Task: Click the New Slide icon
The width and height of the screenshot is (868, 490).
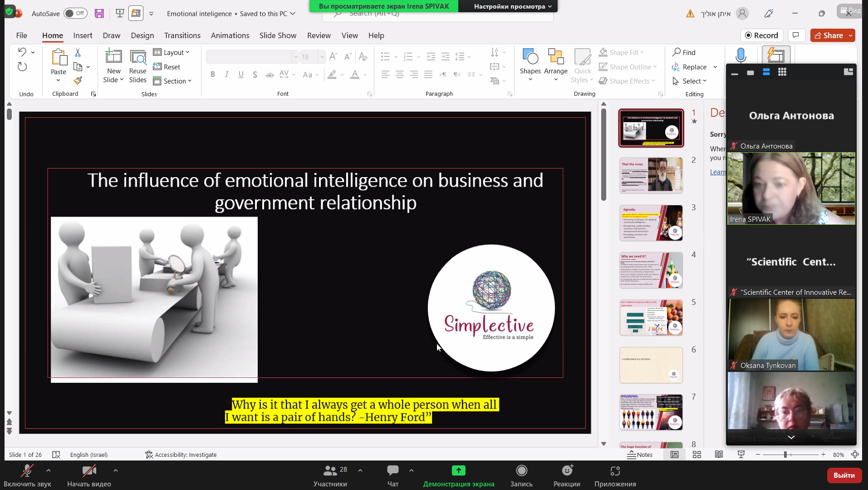Action: [x=113, y=57]
